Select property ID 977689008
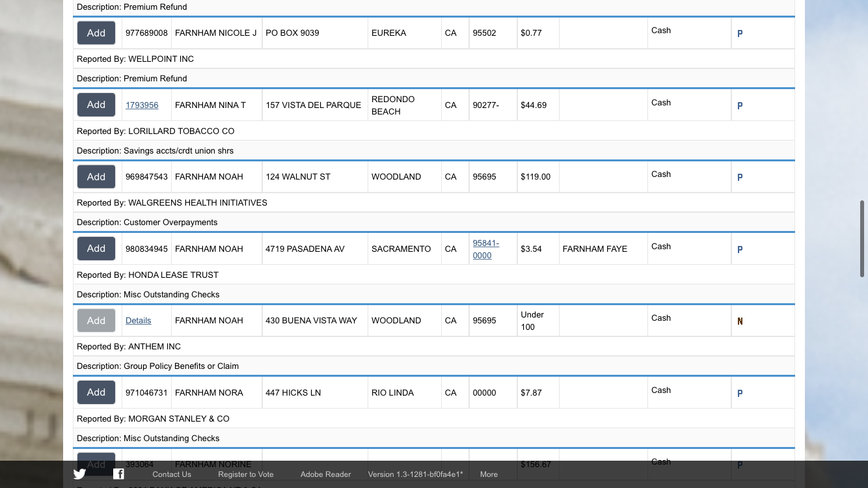The image size is (868, 488). [146, 33]
